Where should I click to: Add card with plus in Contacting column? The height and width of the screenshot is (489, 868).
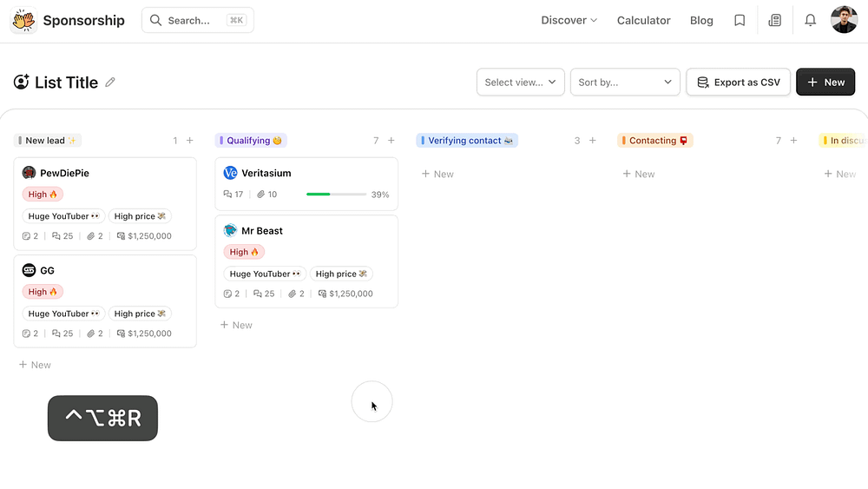tap(794, 141)
